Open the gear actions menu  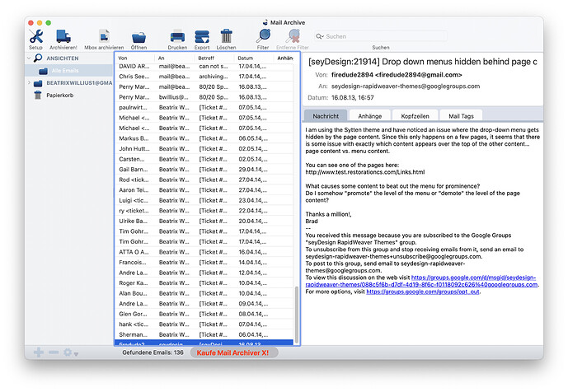pyautogui.click(x=71, y=352)
